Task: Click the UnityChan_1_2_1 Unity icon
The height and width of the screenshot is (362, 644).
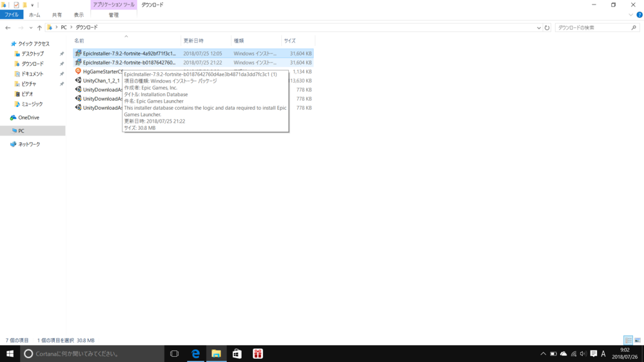Action: pyautogui.click(x=78, y=81)
